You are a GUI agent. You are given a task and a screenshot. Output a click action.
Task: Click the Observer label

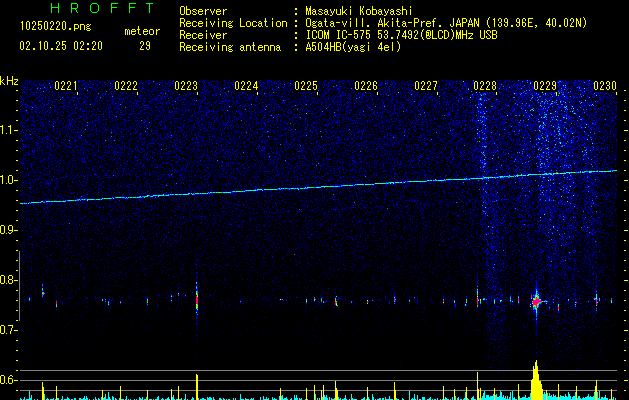(203, 11)
